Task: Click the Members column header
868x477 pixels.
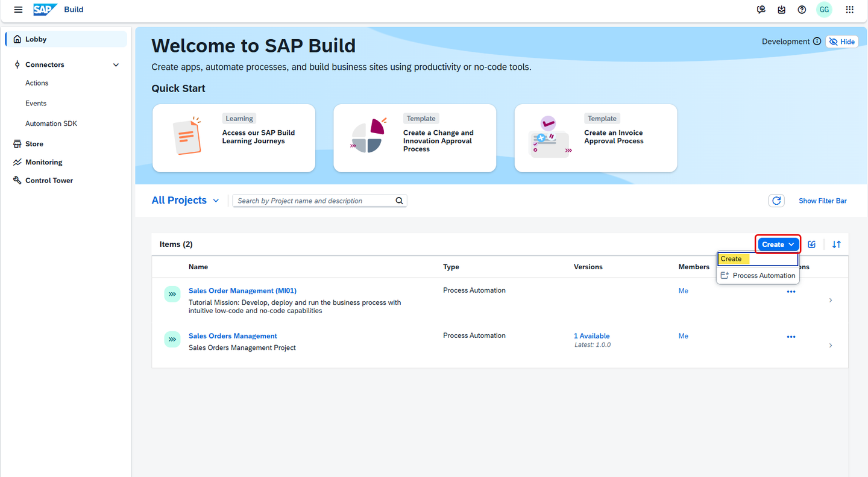Action: click(694, 267)
